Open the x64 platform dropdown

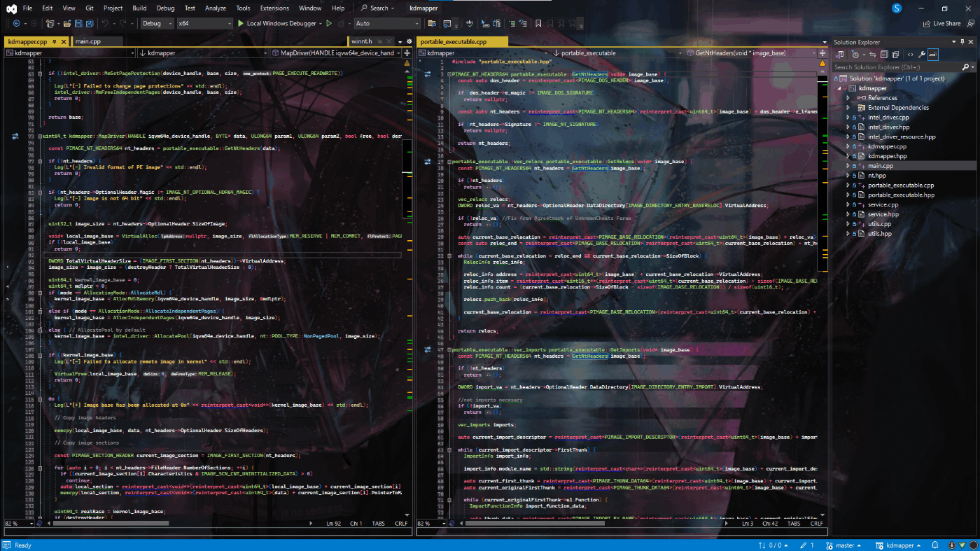click(x=204, y=23)
